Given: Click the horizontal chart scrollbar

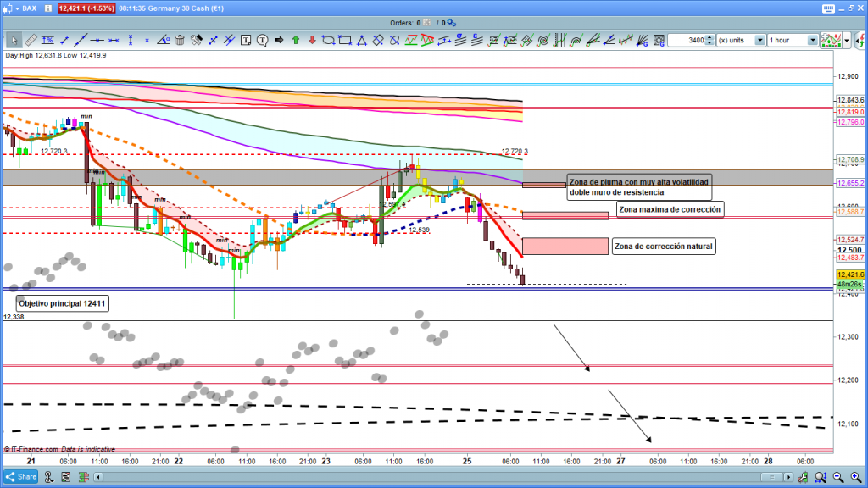Looking at the screenshot, I should [x=424, y=476].
